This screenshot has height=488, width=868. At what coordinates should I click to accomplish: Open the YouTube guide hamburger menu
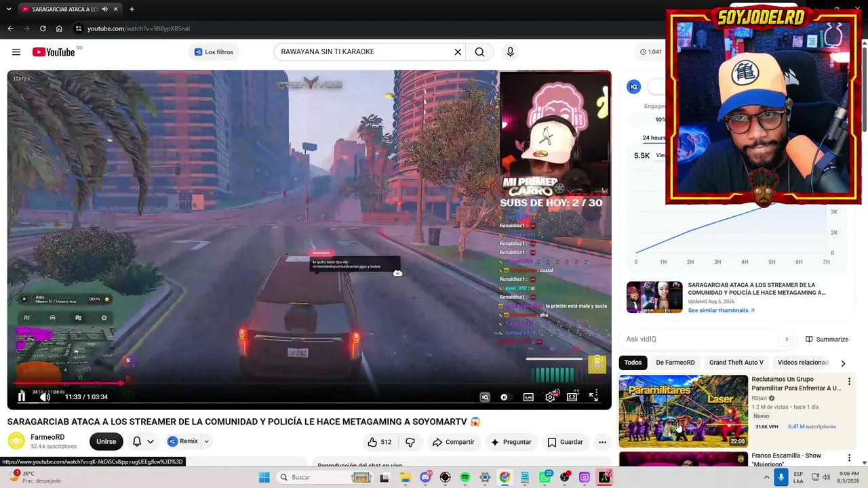click(x=16, y=52)
